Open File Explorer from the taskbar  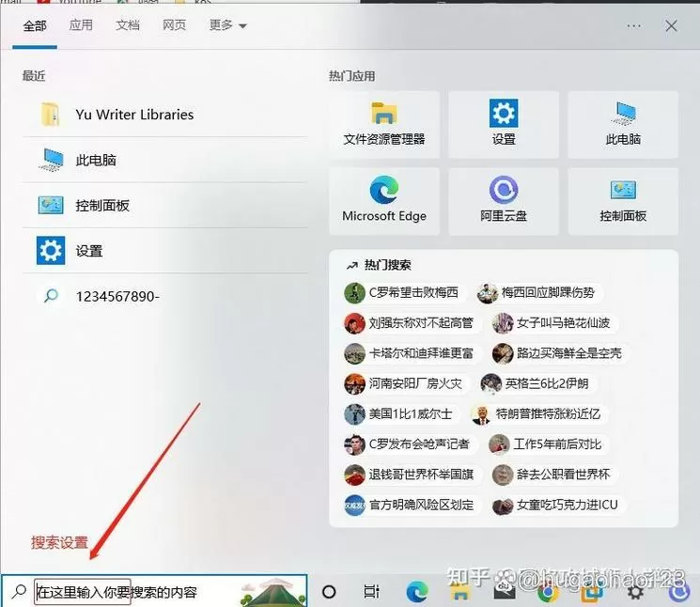click(x=460, y=592)
